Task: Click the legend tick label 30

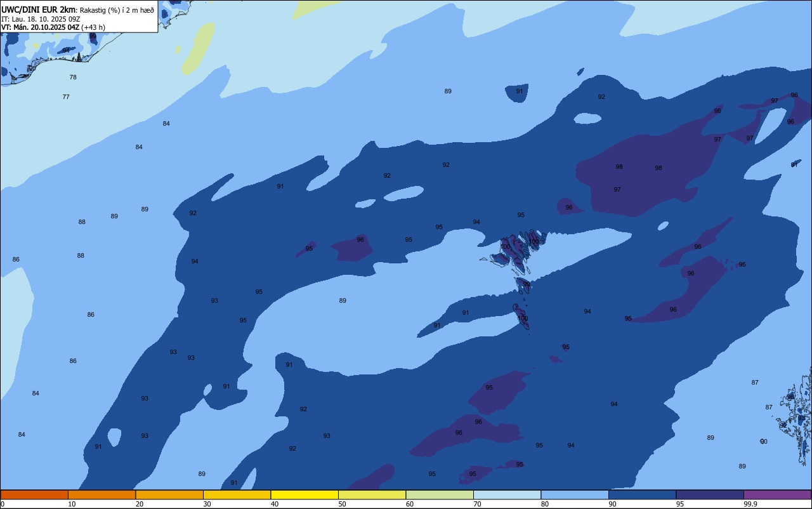Action: [x=207, y=504]
